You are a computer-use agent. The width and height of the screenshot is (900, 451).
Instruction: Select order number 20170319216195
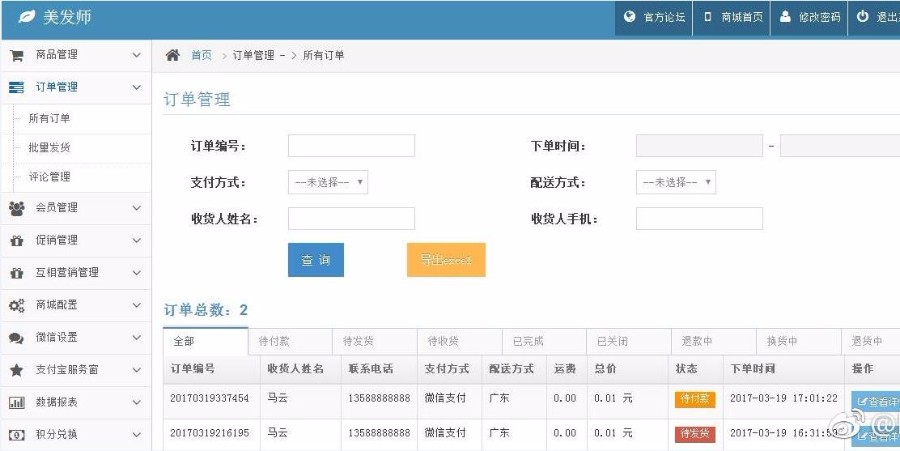210,433
